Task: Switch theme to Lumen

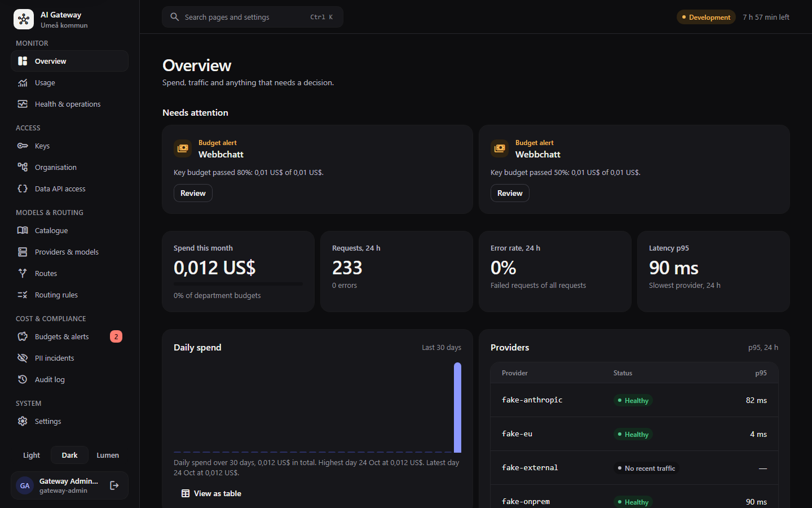Action: [108, 455]
